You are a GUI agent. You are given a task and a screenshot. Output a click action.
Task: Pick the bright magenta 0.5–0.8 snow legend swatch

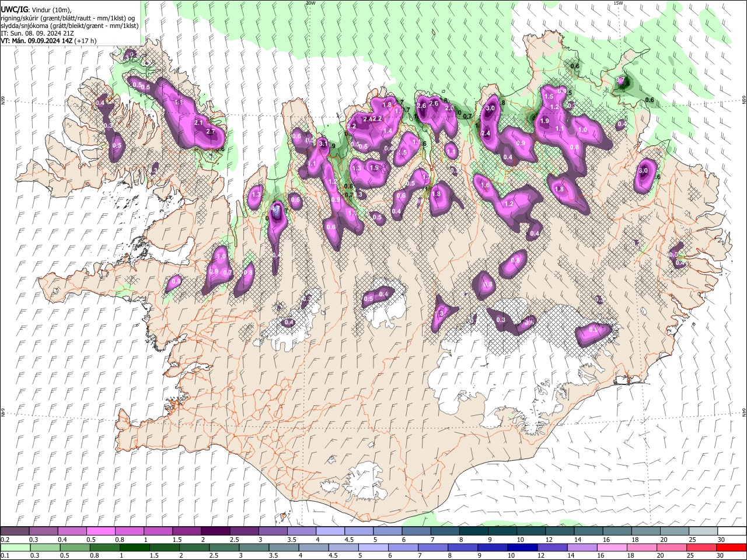(101, 531)
